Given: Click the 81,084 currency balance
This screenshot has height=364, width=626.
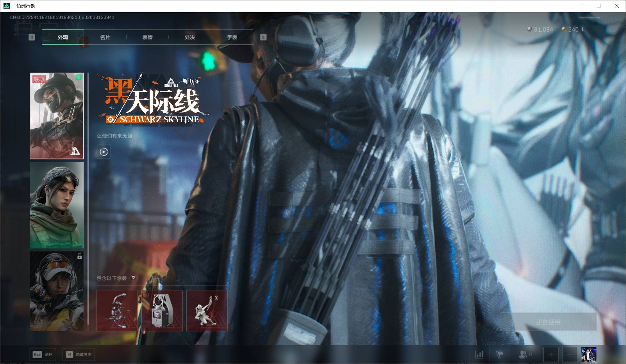Looking at the screenshot, I should 544,29.
